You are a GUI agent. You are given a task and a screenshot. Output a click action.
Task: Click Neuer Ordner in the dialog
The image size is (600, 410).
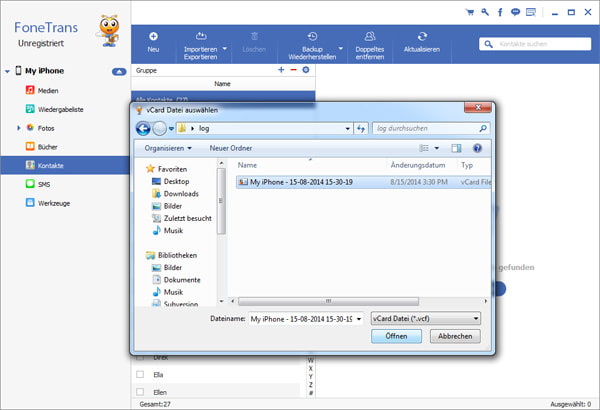231,148
